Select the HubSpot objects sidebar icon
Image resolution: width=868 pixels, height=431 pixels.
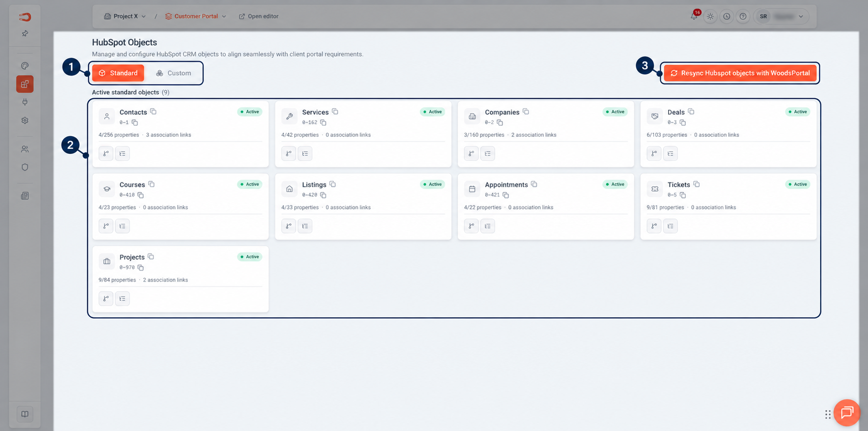click(25, 84)
